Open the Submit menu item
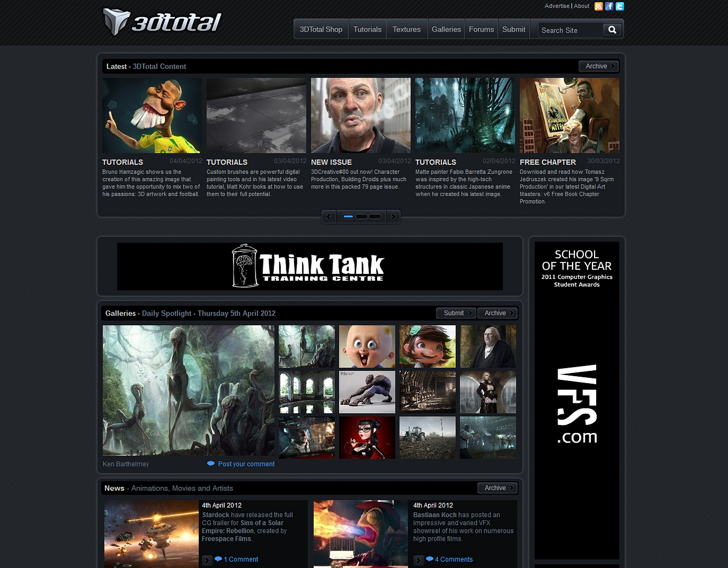The width and height of the screenshot is (728, 568). pos(514,29)
